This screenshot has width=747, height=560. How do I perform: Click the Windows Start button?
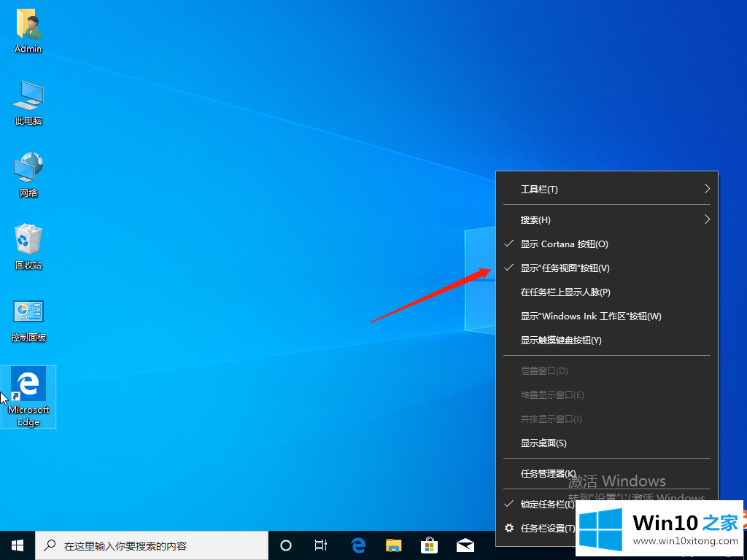coord(18,545)
